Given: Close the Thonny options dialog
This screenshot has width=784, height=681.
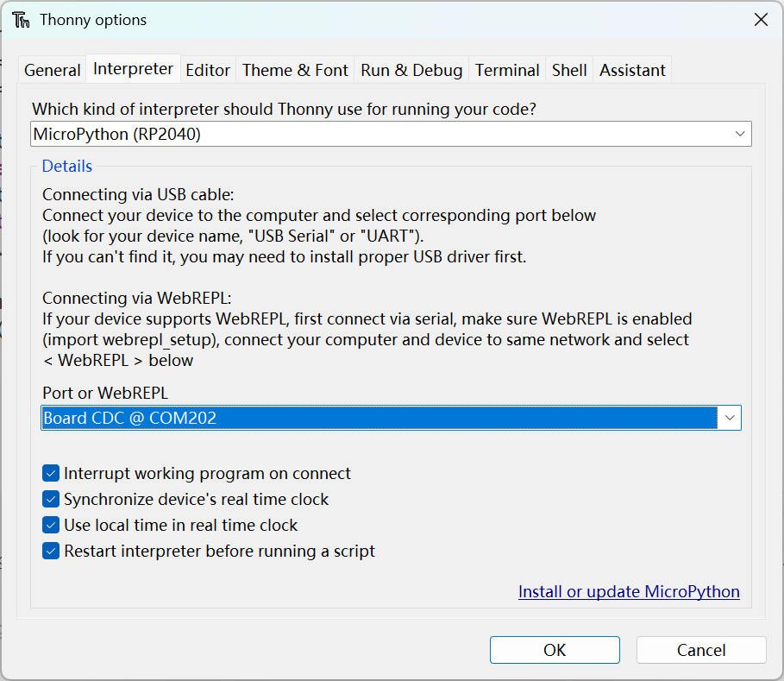Looking at the screenshot, I should (x=761, y=20).
